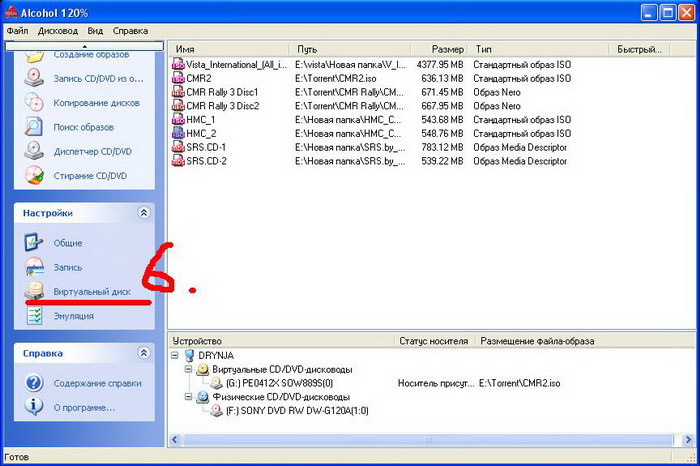Select Образ Media Descriptor type for SRS.CD-1
700x466 pixels.
(520, 147)
